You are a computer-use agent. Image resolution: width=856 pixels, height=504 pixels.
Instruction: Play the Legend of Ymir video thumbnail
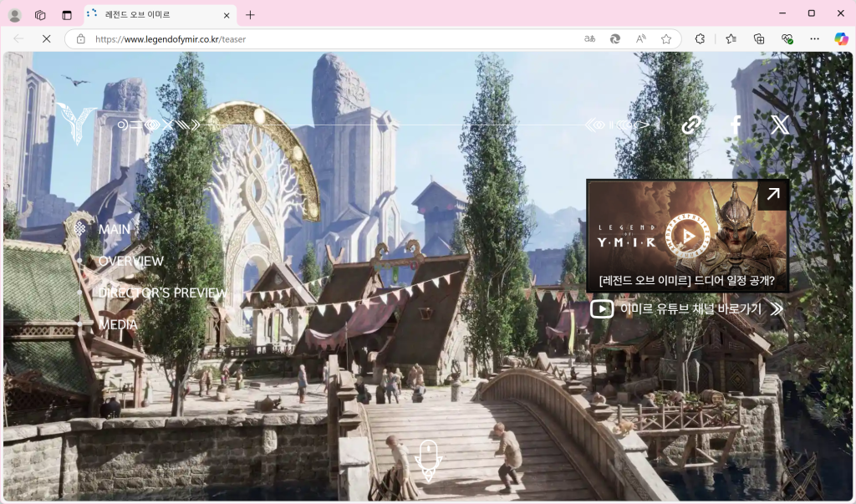[x=688, y=236]
